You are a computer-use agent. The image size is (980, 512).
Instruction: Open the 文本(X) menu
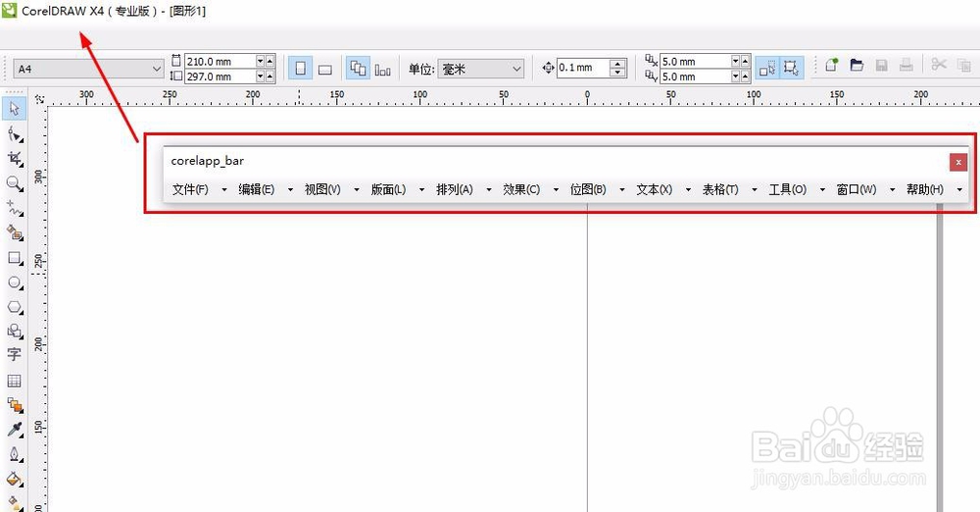pos(655,189)
